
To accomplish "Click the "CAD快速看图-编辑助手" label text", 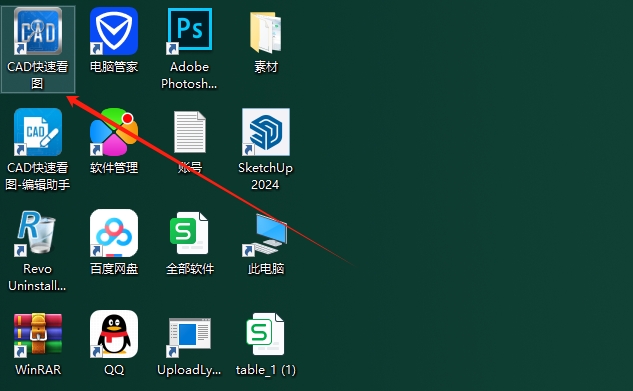I will [x=38, y=176].
